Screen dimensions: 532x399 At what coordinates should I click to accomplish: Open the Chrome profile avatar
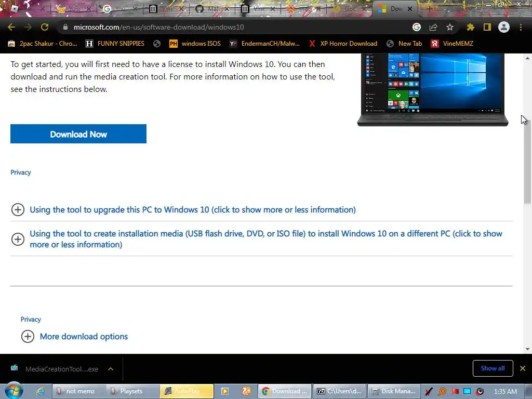[504, 27]
